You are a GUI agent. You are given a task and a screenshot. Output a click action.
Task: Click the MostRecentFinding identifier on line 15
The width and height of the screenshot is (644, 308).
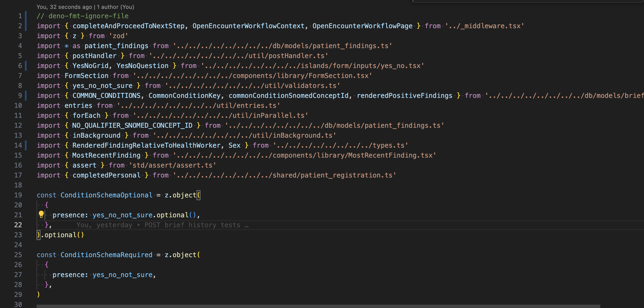tap(106, 155)
